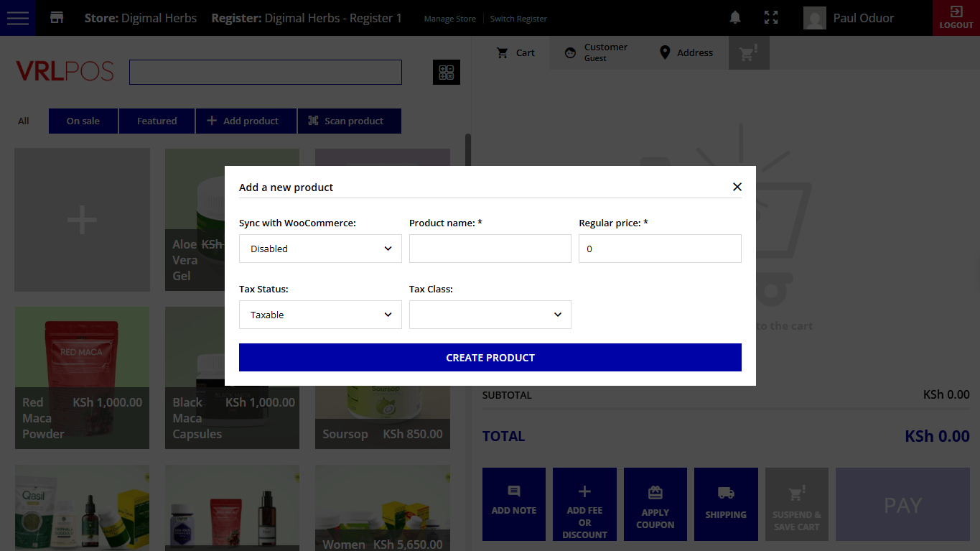Screen dimensions: 980x551
Task: Focus the Regular price field
Action: (x=659, y=249)
